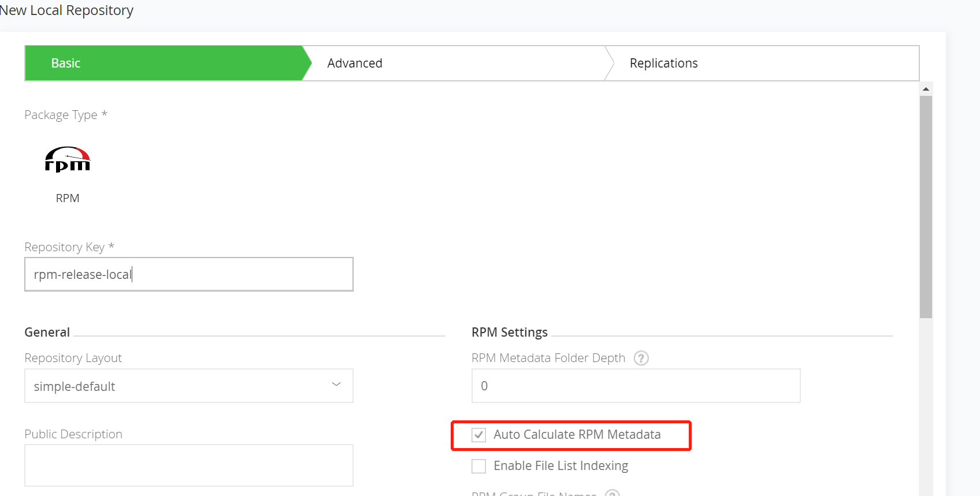Screen dimensions: 980x496
Task: Click the "Auto Calculate RPM Metadata" label text
Action: click(x=577, y=435)
